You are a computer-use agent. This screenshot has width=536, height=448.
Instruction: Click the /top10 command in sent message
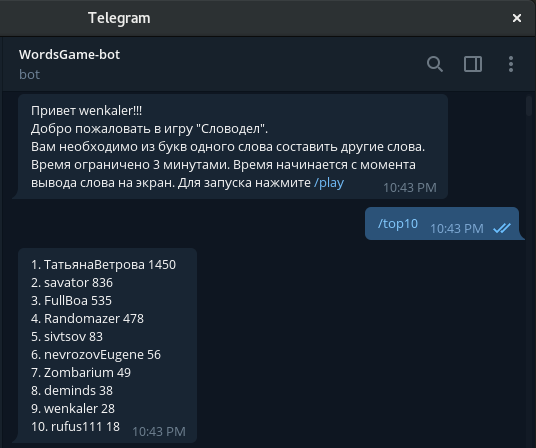coord(398,224)
